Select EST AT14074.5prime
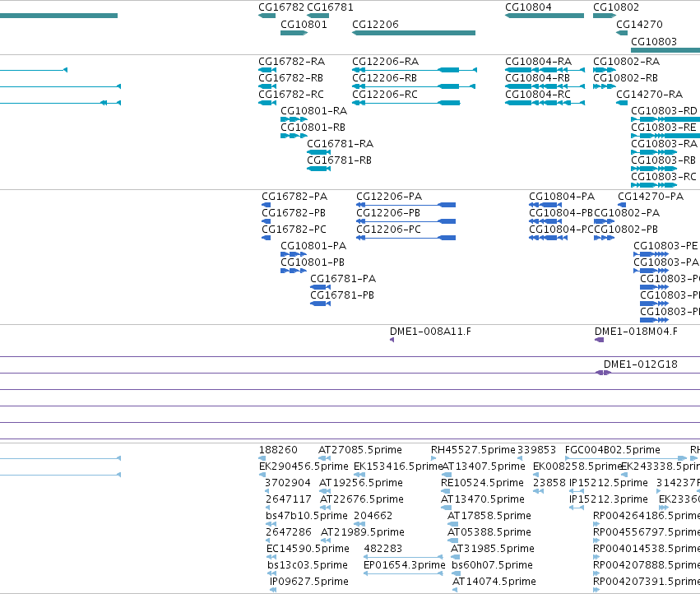This screenshot has width=700, height=594. click(x=494, y=582)
